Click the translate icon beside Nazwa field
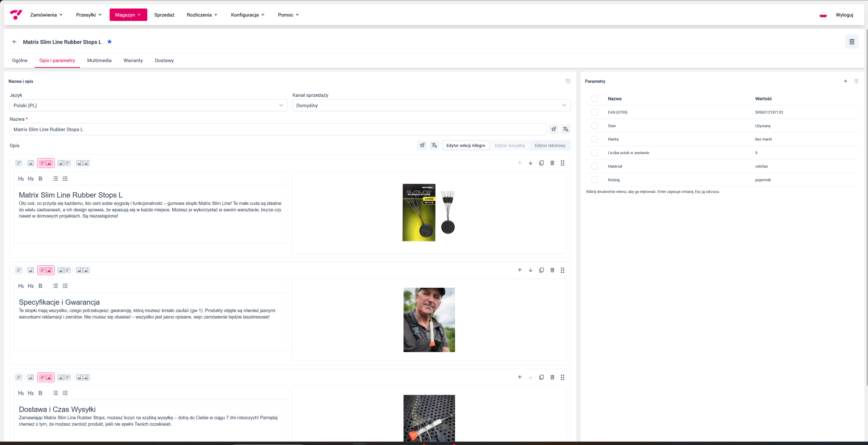 (566, 129)
